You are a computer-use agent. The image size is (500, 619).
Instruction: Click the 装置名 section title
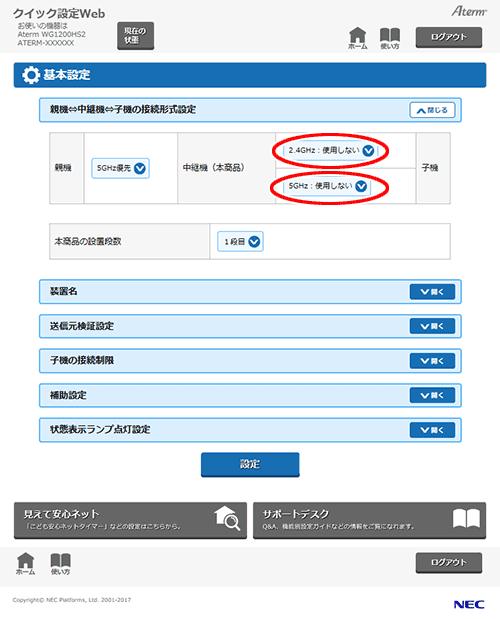(x=64, y=291)
